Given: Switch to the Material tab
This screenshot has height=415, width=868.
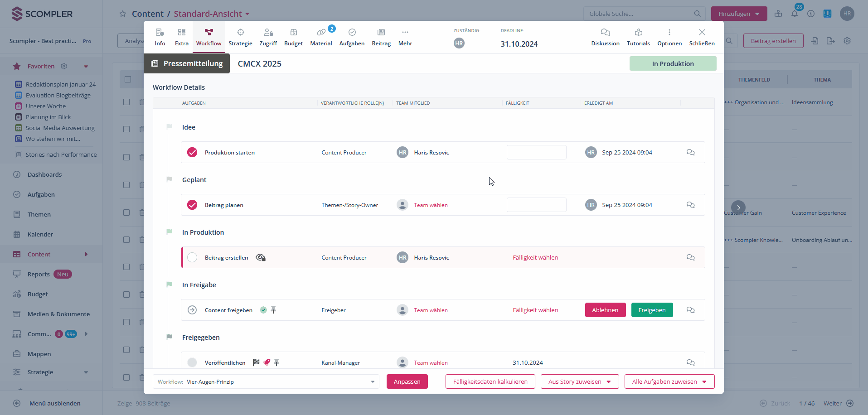Looking at the screenshot, I should click(321, 37).
